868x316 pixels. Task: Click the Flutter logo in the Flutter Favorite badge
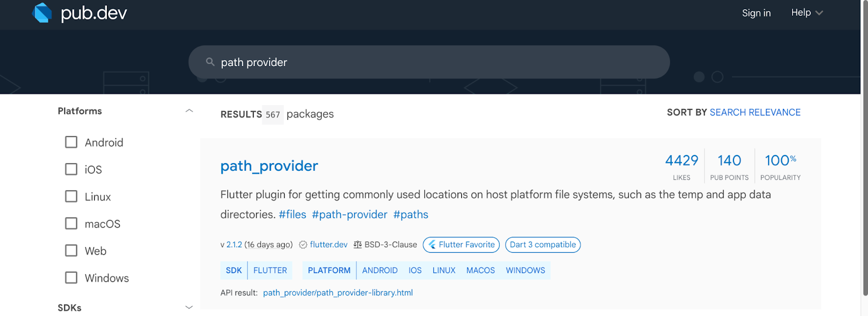pos(432,245)
